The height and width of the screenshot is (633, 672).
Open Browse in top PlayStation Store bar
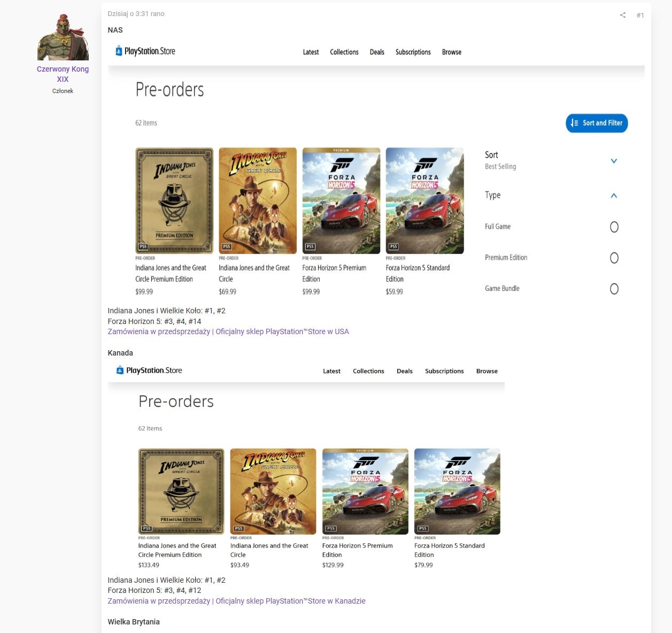click(x=452, y=52)
